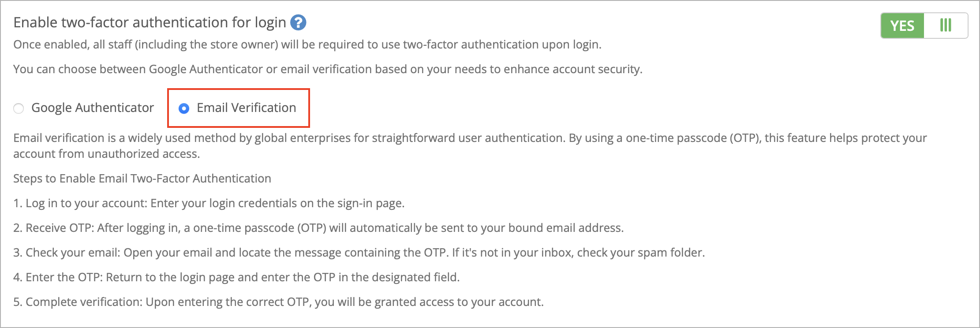Click the Email Verification option label
The image size is (980, 328).
pos(246,108)
